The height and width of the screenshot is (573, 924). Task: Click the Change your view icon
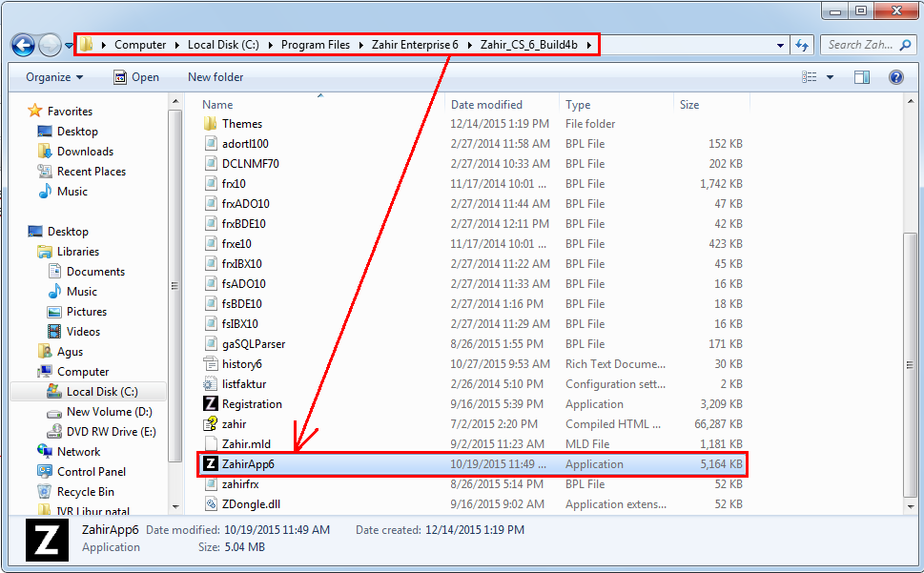pyautogui.click(x=810, y=77)
